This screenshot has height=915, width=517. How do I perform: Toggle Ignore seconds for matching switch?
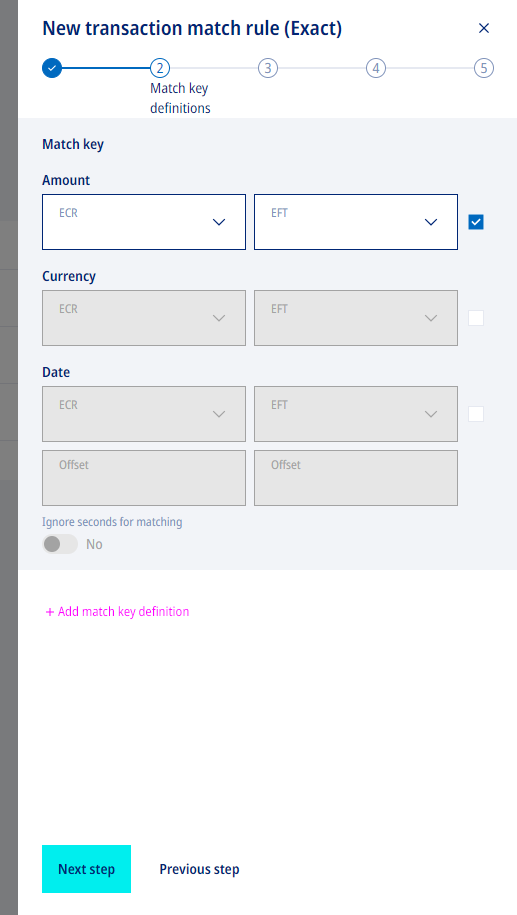click(x=60, y=544)
